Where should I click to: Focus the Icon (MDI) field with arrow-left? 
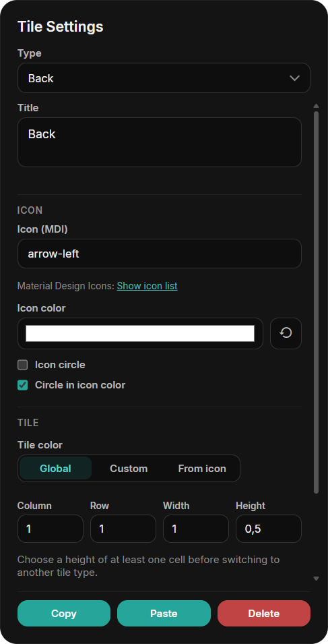coord(160,254)
